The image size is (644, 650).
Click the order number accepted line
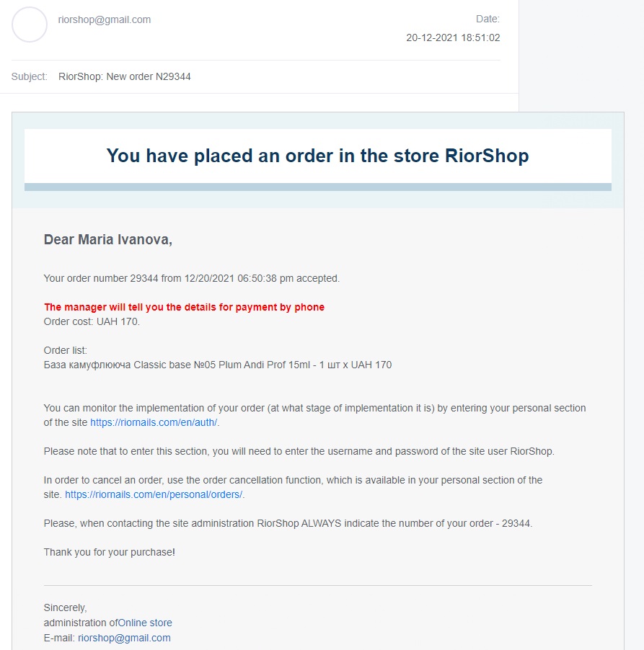[x=192, y=278]
